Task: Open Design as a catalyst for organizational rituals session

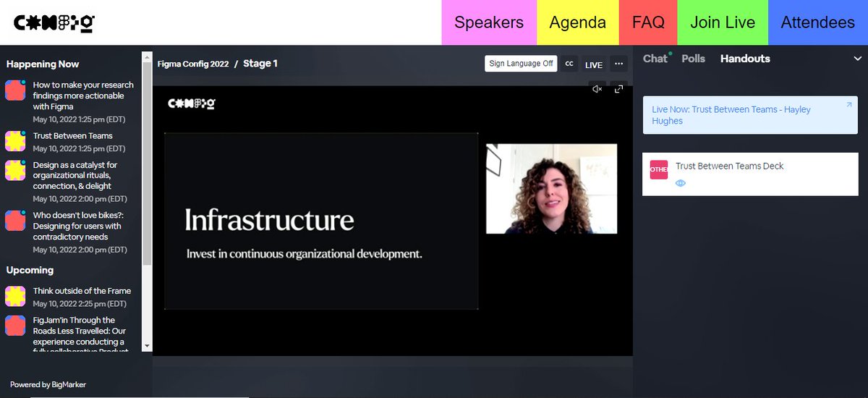Action: [x=75, y=176]
